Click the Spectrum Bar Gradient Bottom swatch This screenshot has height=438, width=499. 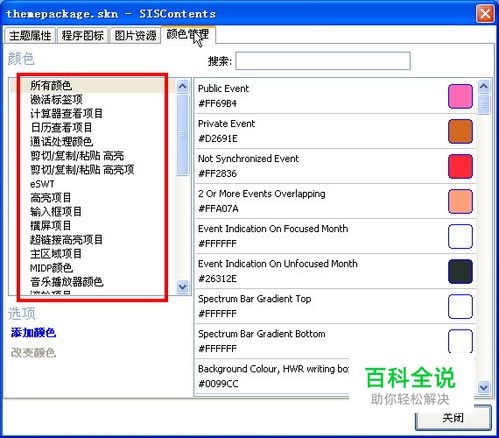click(460, 341)
